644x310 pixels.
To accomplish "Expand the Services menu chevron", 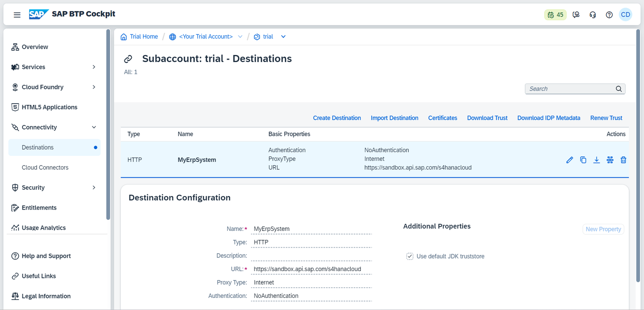I will pyautogui.click(x=94, y=67).
